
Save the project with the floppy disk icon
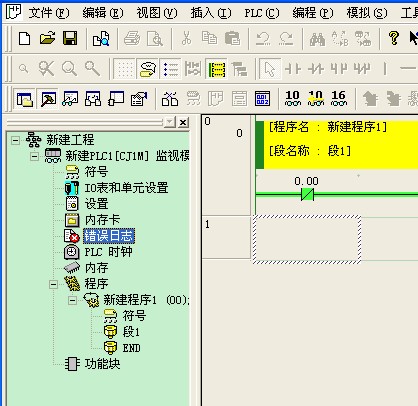coord(70,38)
